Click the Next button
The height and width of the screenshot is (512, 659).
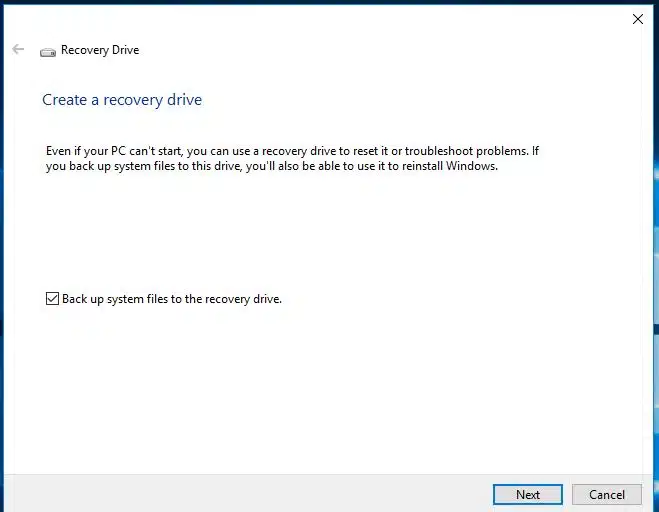pyautogui.click(x=527, y=494)
